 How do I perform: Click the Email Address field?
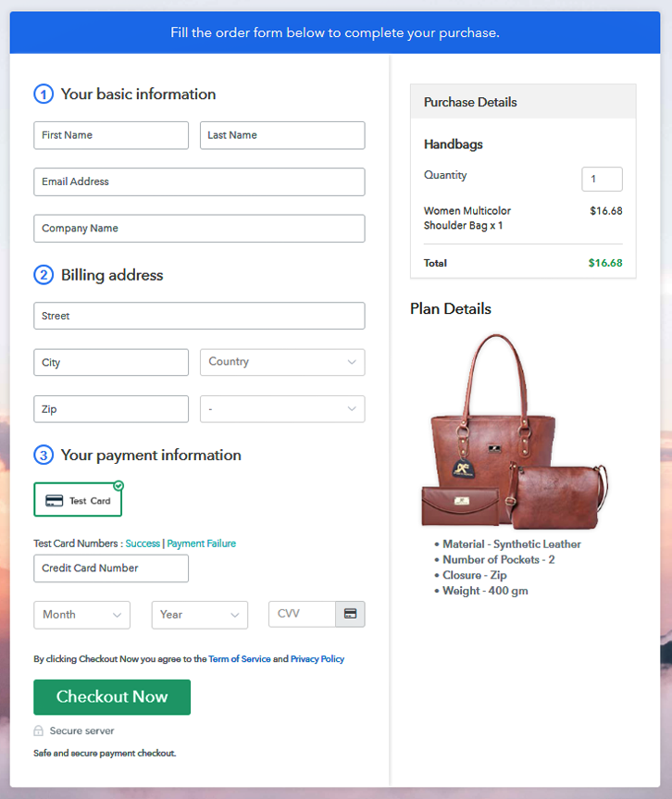[199, 181]
